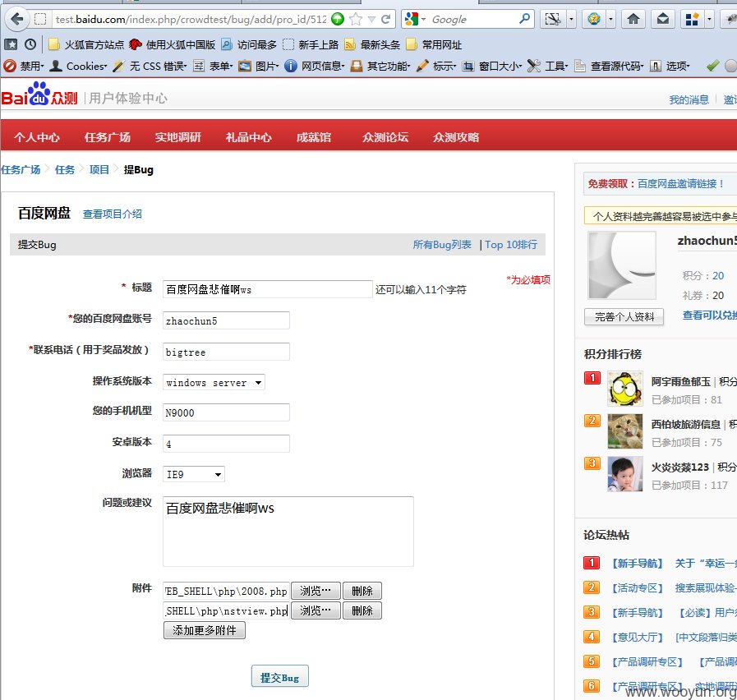Open 使用火狐中国版 bookmark
Screen dimensions: 737x700
(172, 44)
